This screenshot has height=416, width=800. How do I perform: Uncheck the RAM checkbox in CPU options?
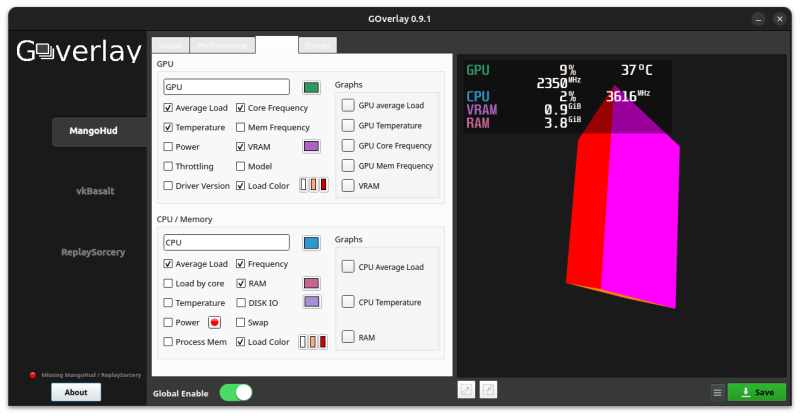click(x=240, y=283)
